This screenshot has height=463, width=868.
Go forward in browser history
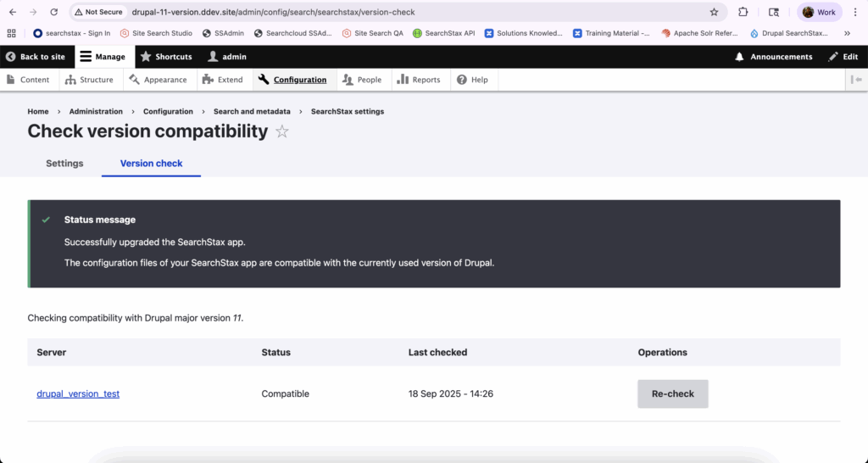click(x=33, y=12)
